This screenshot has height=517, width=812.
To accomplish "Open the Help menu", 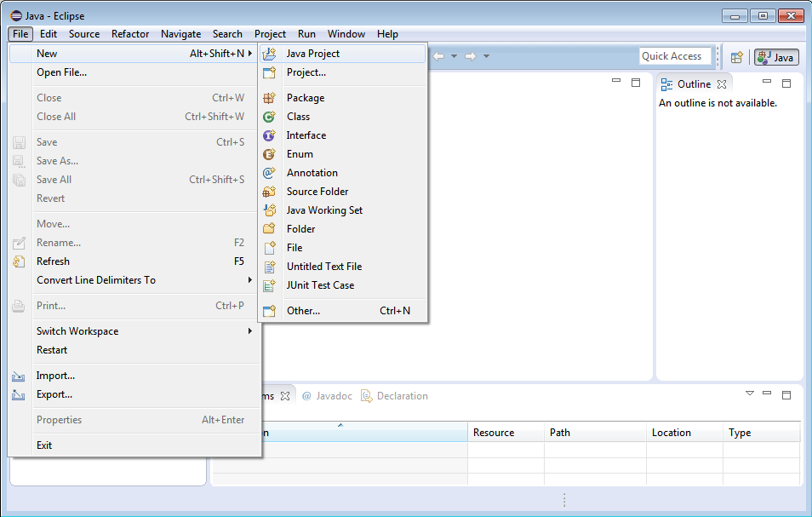I will (x=387, y=34).
